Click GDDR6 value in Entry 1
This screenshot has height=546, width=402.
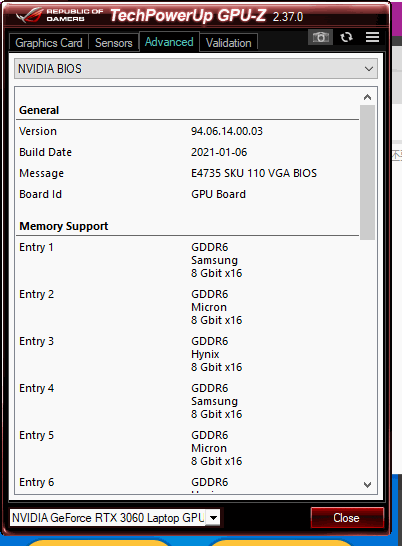coord(209,247)
